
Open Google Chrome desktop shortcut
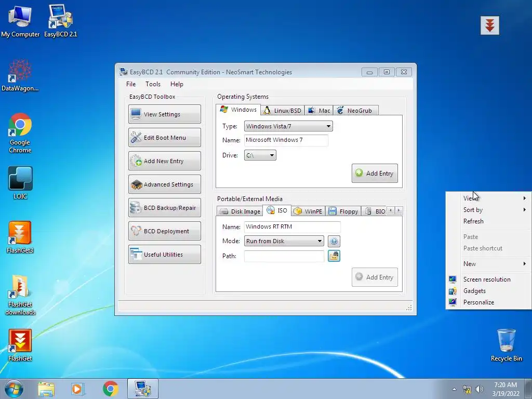pyautogui.click(x=20, y=133)
